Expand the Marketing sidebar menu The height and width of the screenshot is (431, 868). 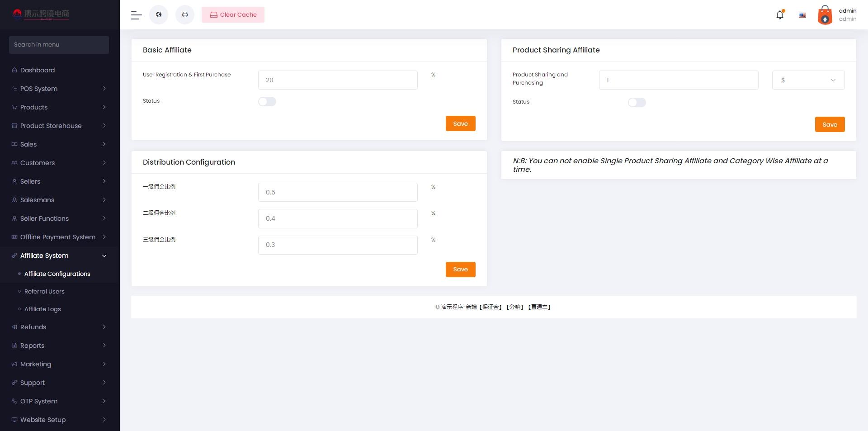tap(60, 364)
